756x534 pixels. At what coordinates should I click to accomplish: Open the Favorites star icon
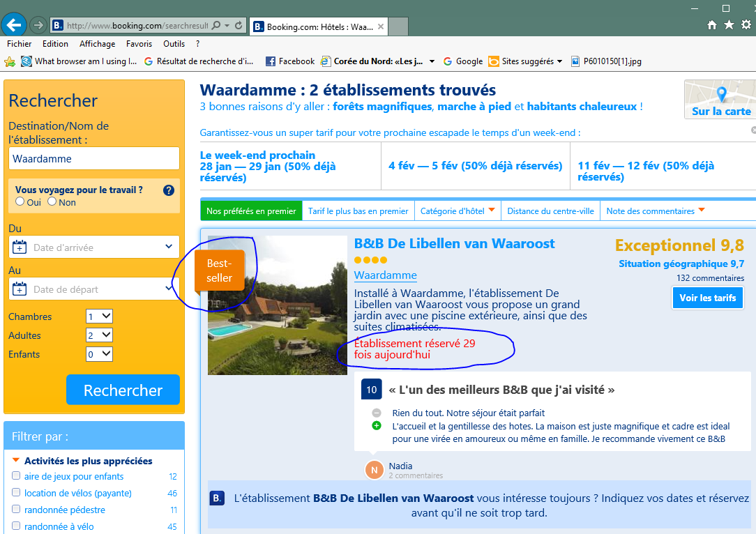(729, 24)
